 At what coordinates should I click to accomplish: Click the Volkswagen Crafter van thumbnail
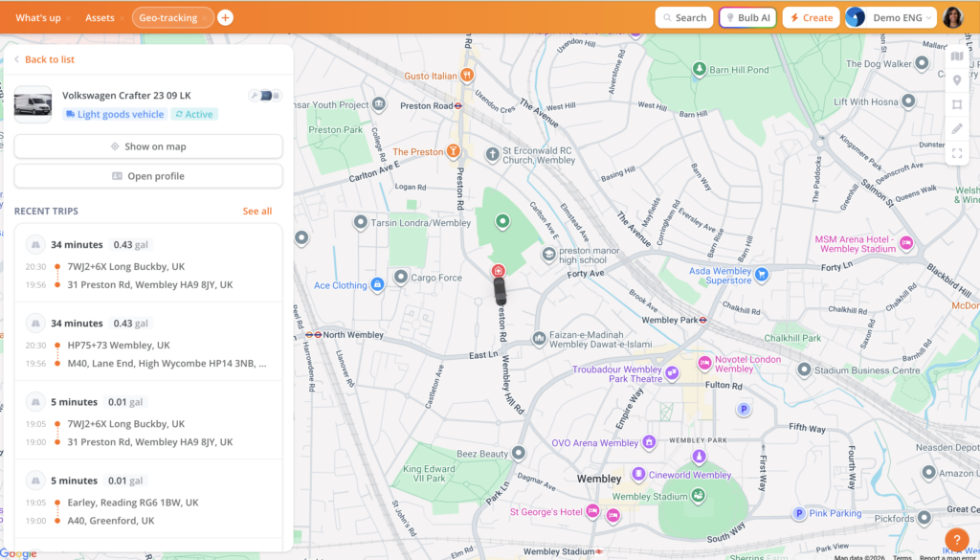(33, 104)
